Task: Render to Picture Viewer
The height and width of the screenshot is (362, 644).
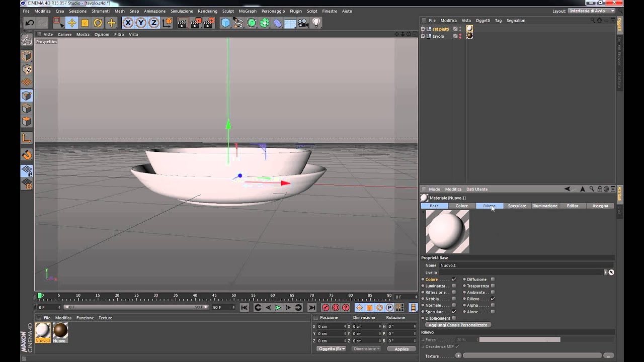Action: coord(196,23)
